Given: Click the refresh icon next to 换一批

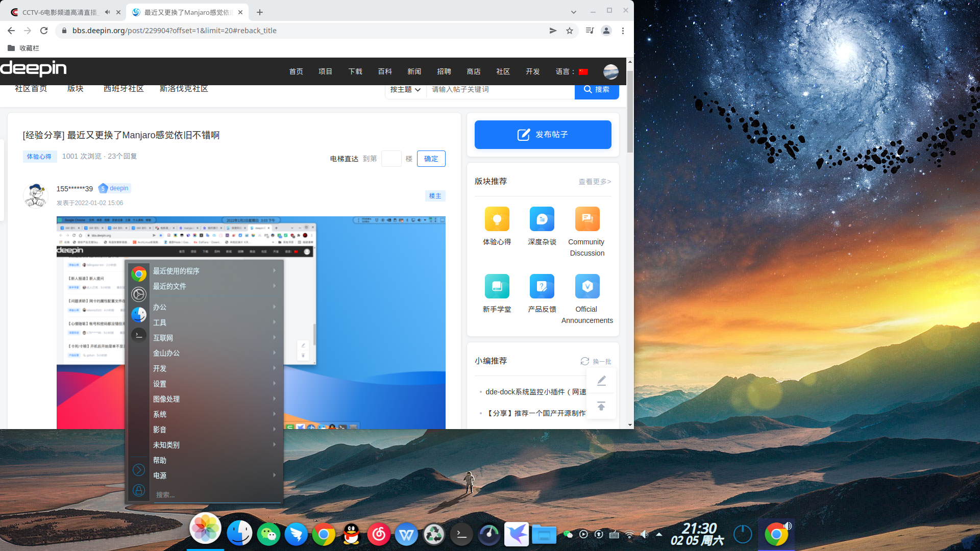Looking at the screenshot, I should coord(585,361).
